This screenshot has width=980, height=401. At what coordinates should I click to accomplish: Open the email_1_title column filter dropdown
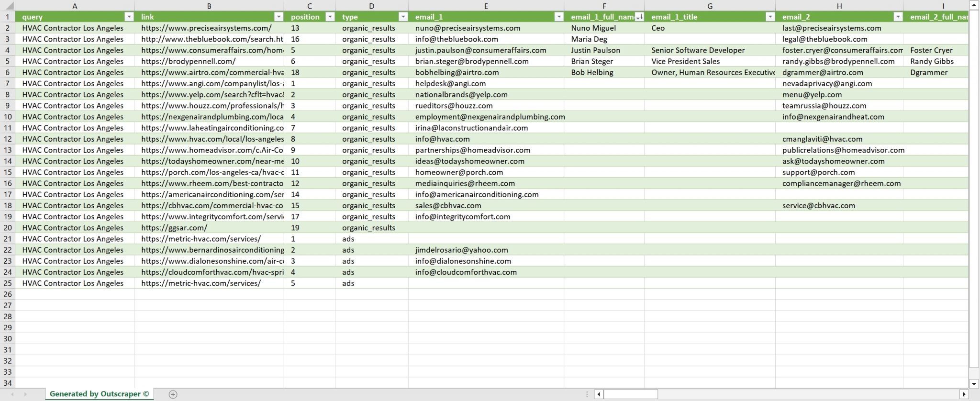[770, 17]
